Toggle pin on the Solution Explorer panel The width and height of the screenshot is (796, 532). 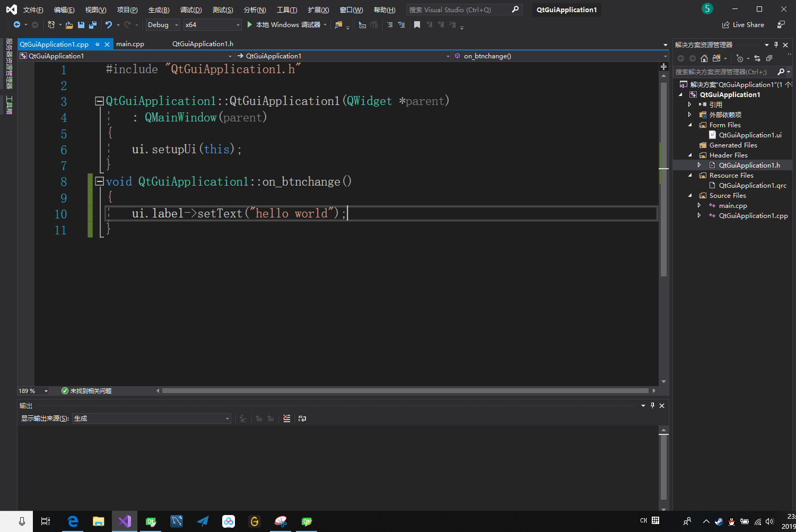[776, 45]
